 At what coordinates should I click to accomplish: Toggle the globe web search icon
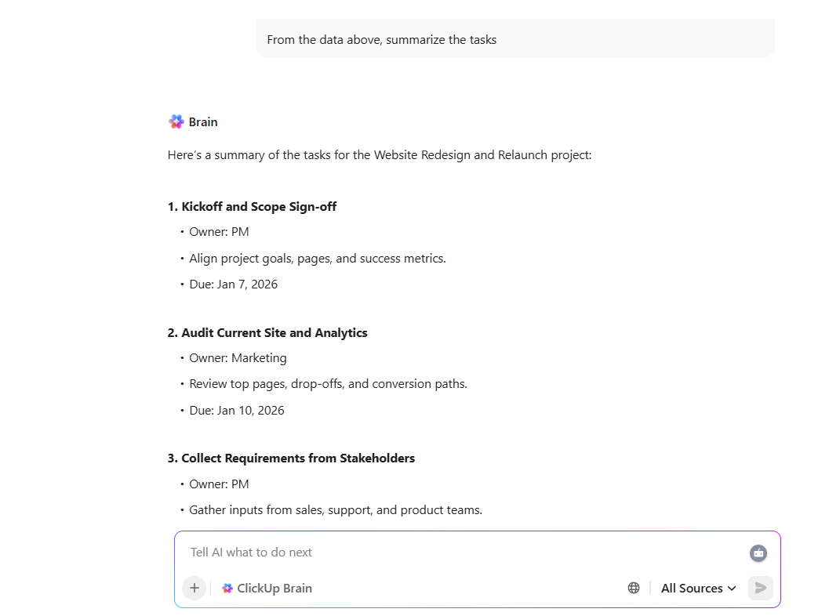[x=634, y=588]
